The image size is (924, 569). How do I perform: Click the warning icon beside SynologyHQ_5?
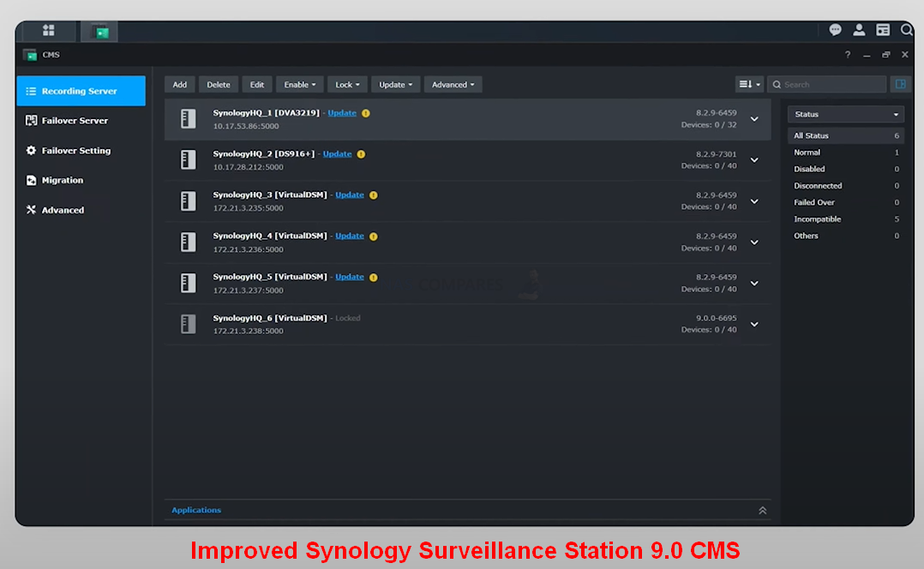click(374, 277)
